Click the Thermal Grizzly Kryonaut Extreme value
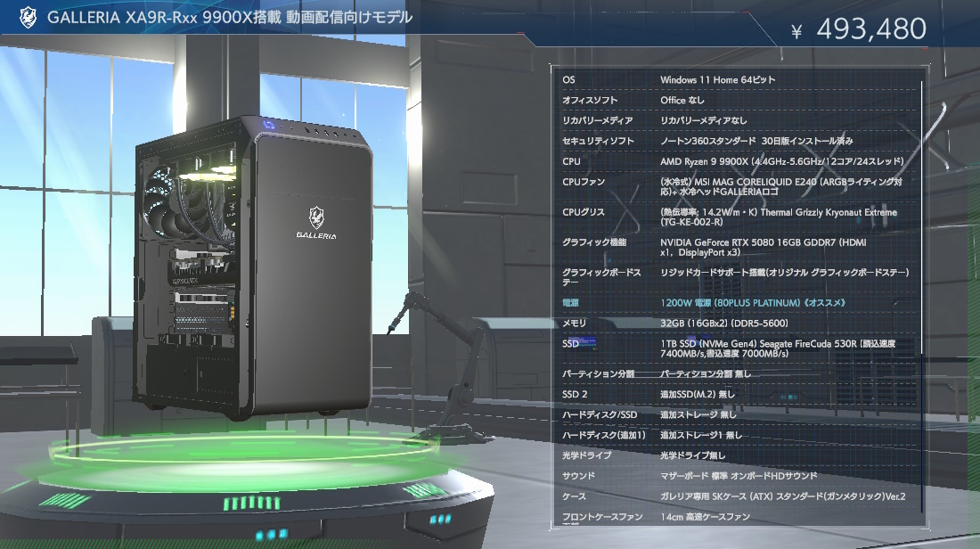The image size is (980, 549). coord(778,217)
